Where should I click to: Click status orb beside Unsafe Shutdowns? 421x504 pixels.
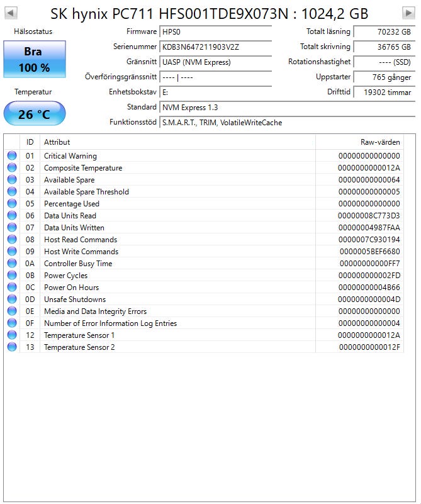[12, 299]
